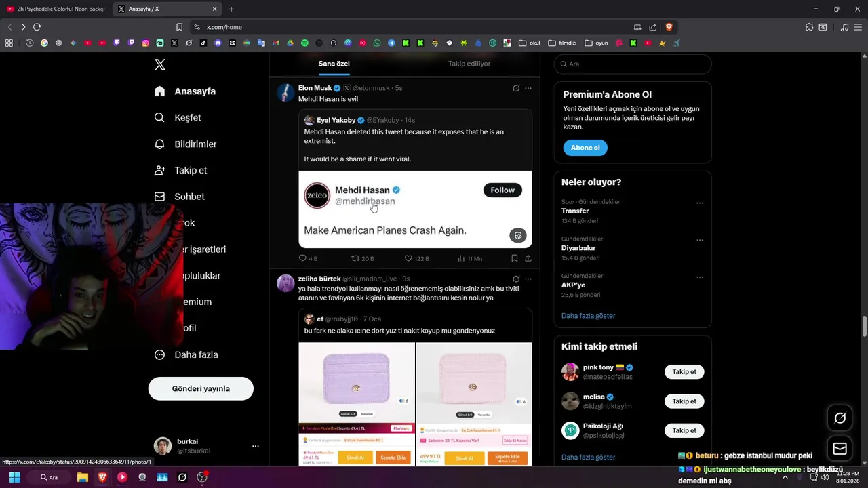The height and width of the screenshot is (488, 868).
Task: Open Anasayfa home in sidebar
Action: click(185, 91)
